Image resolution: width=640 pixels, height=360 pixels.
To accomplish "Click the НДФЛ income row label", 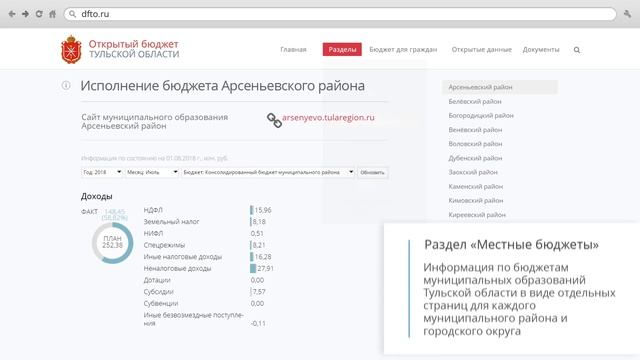I will click(x=153, y=210).
